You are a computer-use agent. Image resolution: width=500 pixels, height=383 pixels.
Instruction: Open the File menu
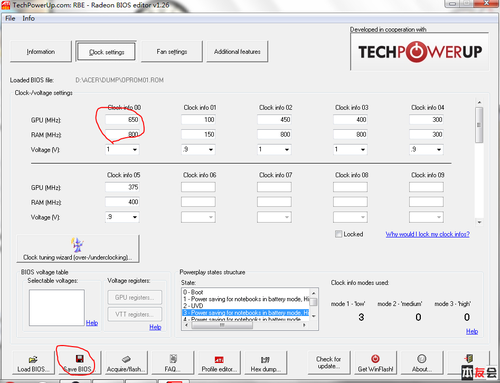10,18
